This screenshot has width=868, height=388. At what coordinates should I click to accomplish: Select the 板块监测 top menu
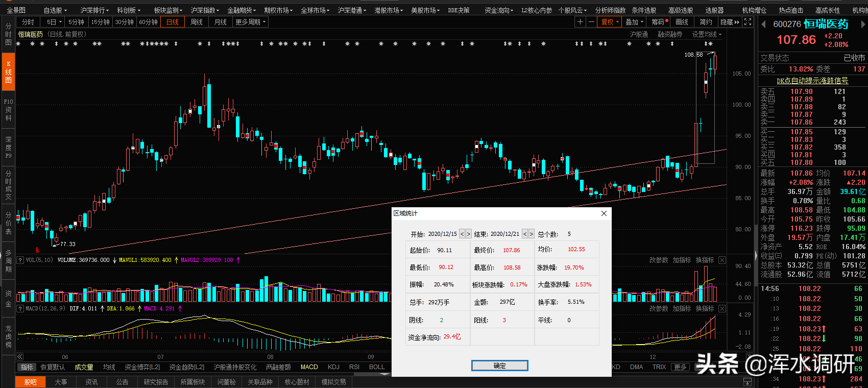click(168, 10)
